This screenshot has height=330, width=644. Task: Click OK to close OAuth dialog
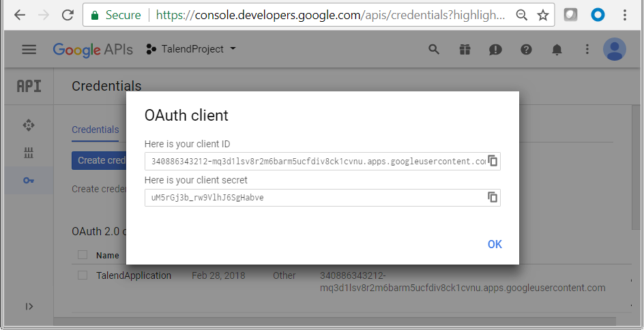495,244
